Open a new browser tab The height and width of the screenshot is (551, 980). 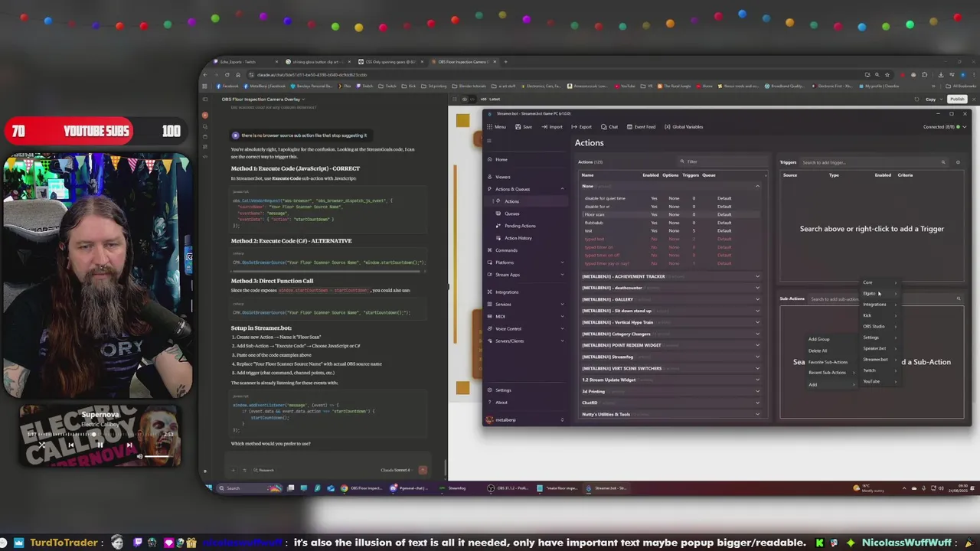pos(505,62)
